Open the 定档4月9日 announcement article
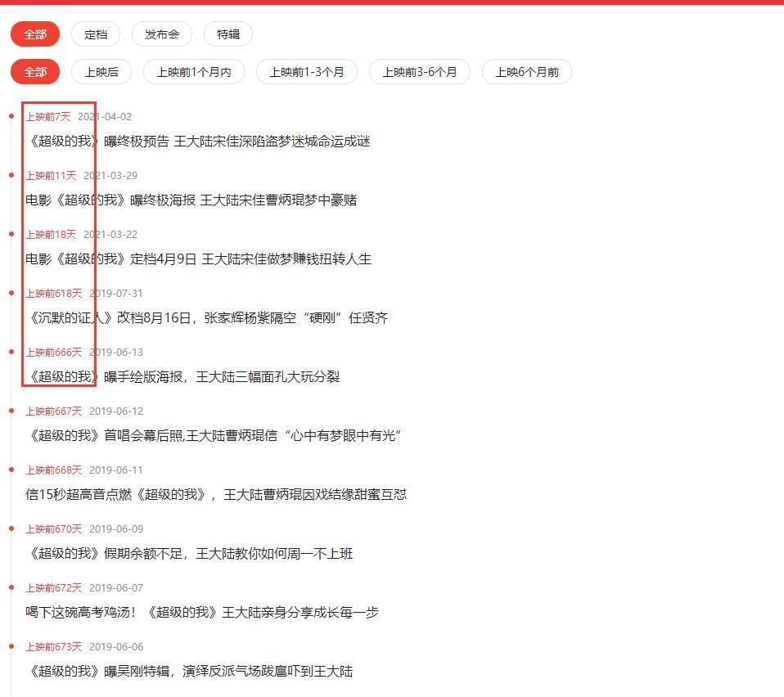The width and height of the screenshot is (784, 697). click(196, 259)
